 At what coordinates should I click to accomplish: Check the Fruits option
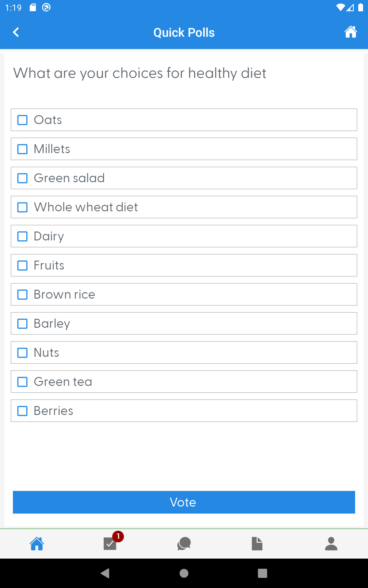click(22, 266)
